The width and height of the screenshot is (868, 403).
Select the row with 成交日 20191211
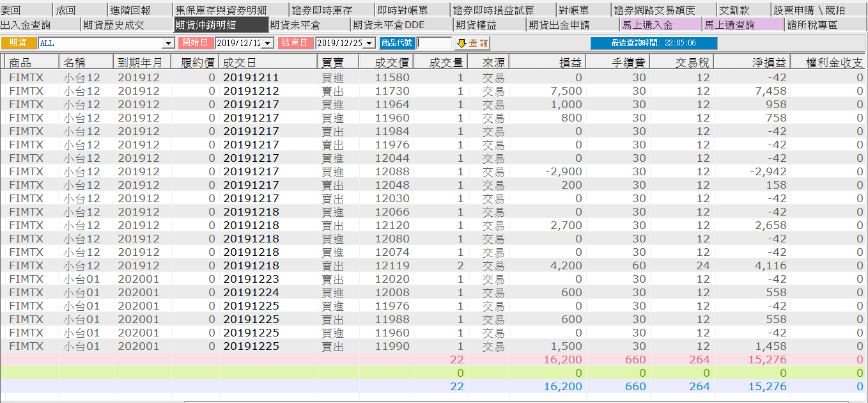[434, 77]
